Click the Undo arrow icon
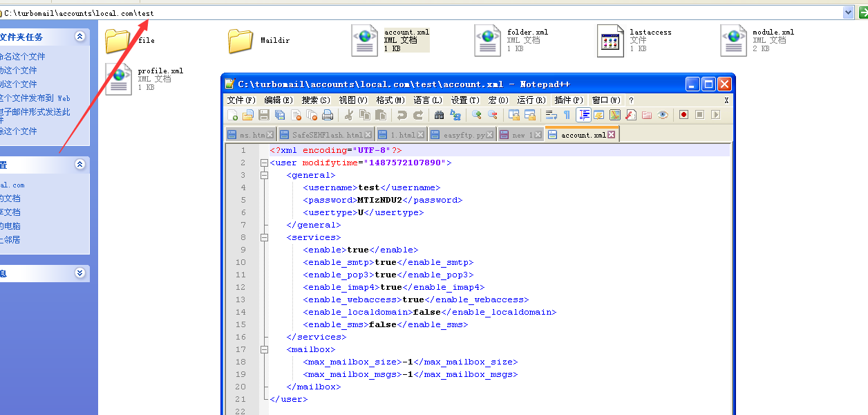 (402, 115)
